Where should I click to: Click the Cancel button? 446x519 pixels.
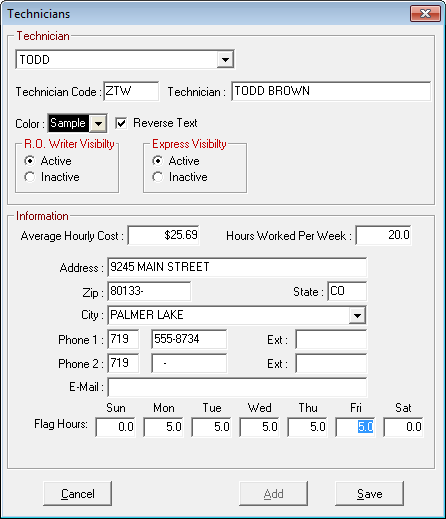pos(77,493)
